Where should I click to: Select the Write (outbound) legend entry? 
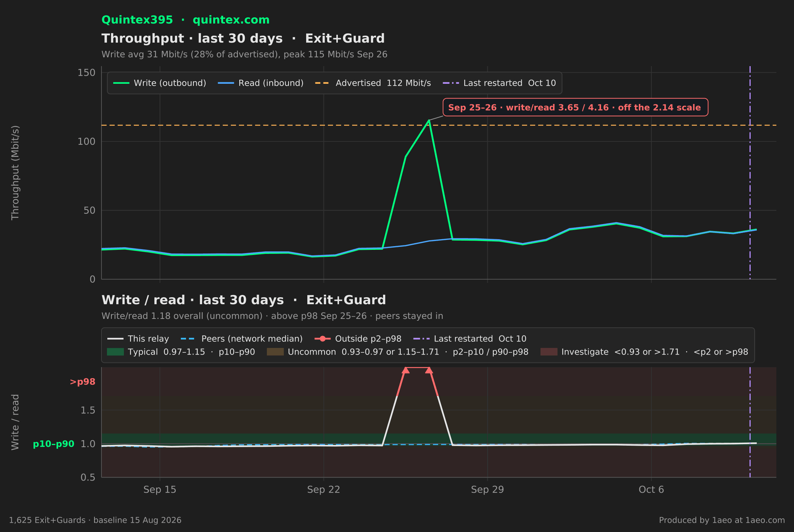pyautogui.click(x=160, y=83)
